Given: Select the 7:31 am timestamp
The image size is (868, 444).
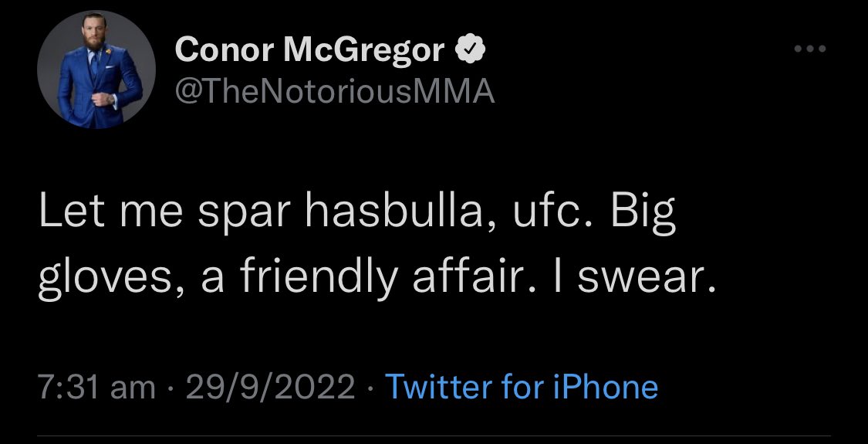Looking at the screenshot, I should (97, 386).
